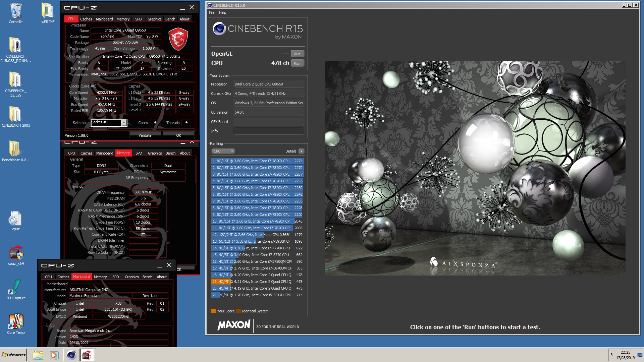This screenshot has width=644, height=362.
Task: Click the Démarrer start button
Action: 13,355
